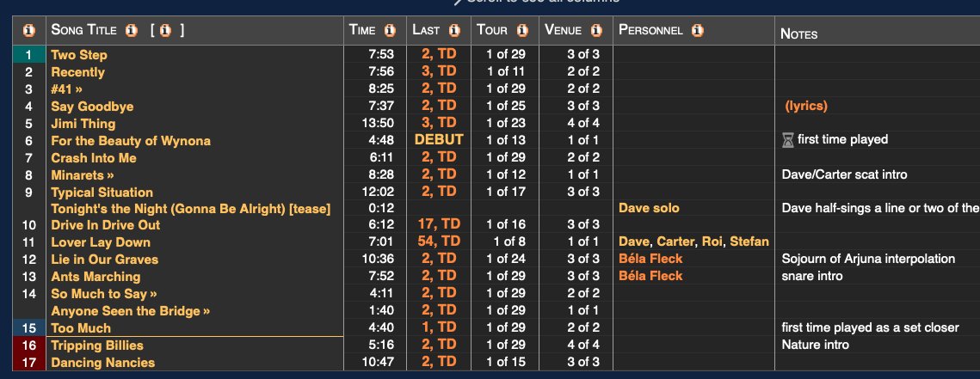
Task: Click the DEBUT label for Wynona
Action: [439, 140]
